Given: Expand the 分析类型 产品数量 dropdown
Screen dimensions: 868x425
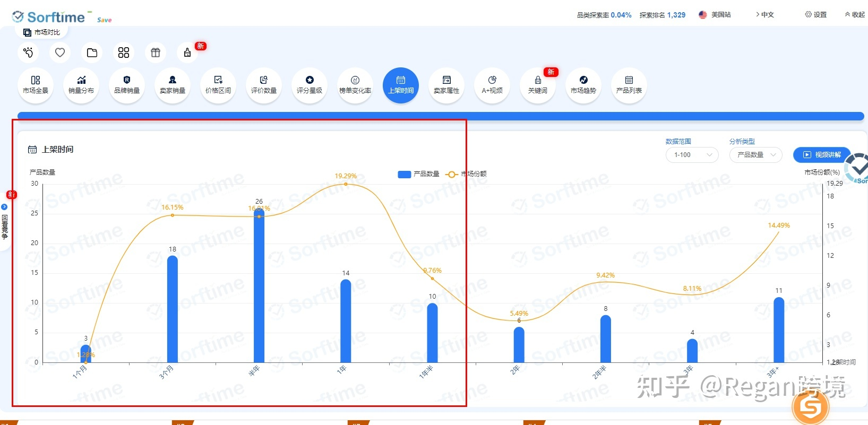Looking at the screenshot, I should click(755, 155).
